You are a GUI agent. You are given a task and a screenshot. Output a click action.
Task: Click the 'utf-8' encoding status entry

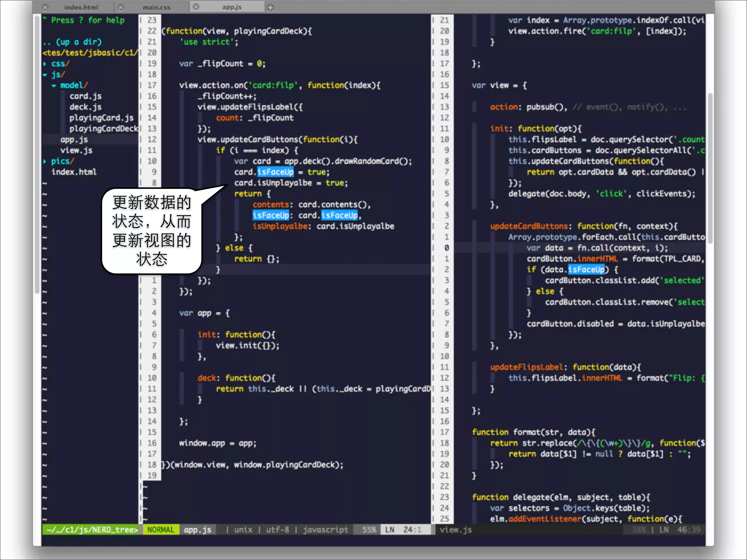click(277, 530)
